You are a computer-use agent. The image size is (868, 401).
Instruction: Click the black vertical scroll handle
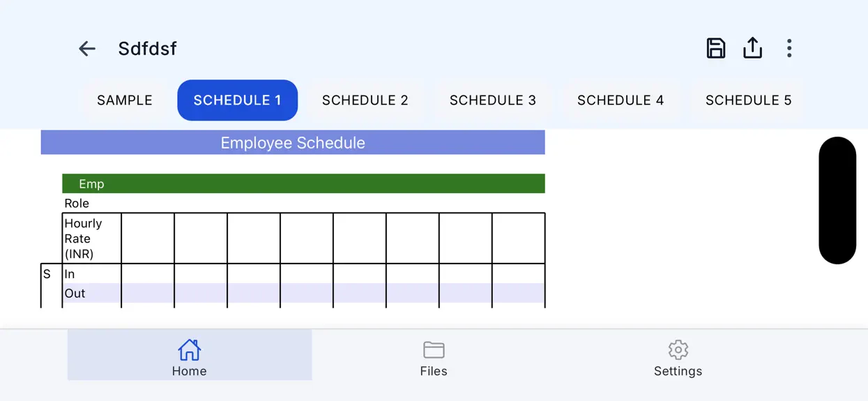click(x=837, y=200)
